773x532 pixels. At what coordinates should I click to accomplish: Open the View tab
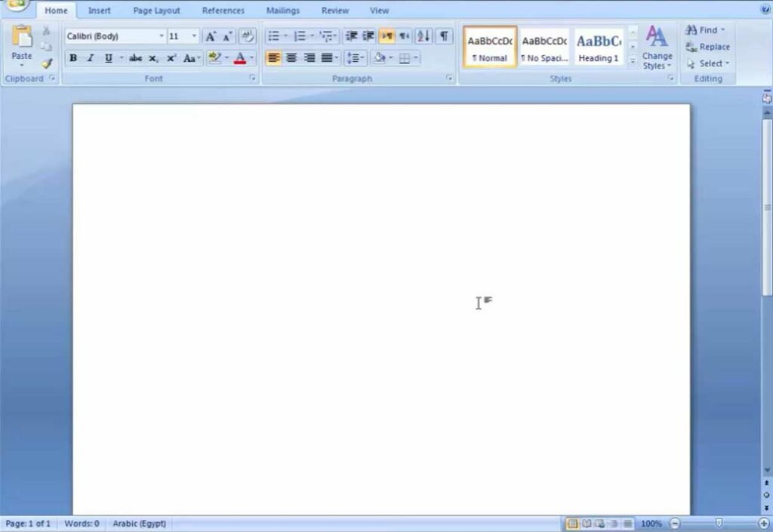coord(380,11)
